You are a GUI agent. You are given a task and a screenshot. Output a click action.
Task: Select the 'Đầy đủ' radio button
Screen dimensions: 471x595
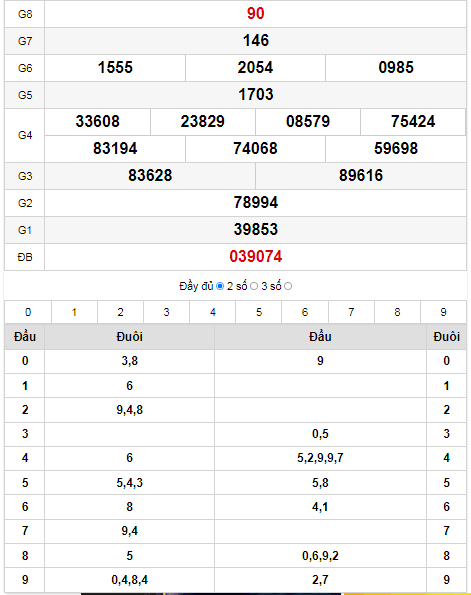220,286
